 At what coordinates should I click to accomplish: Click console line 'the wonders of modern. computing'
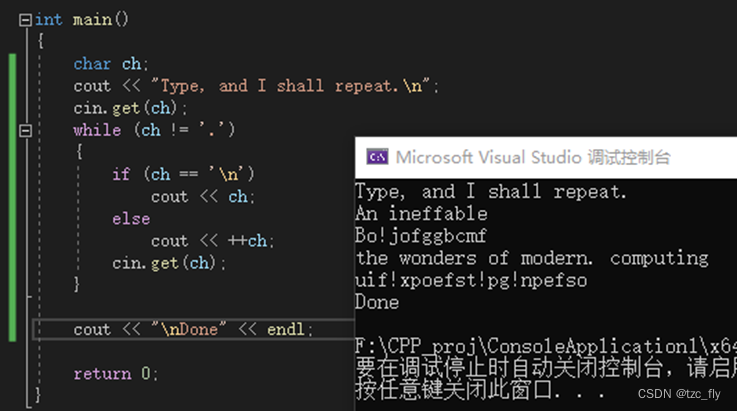click(x=532, y=258)
